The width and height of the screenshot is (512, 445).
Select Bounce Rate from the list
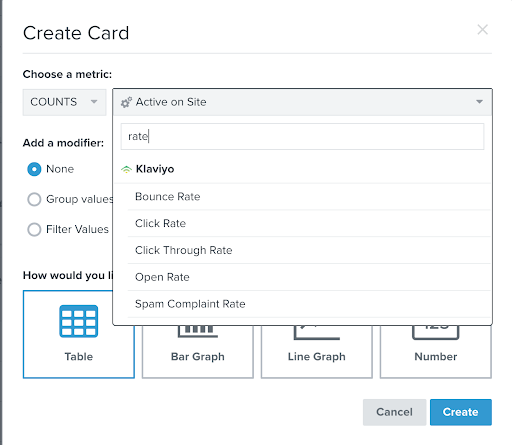309,197
